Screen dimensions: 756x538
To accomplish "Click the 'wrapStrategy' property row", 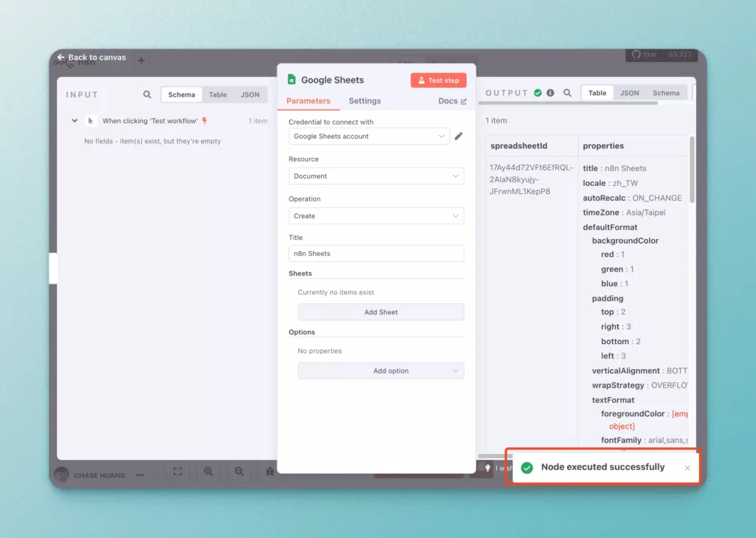I will pos(640,385).
